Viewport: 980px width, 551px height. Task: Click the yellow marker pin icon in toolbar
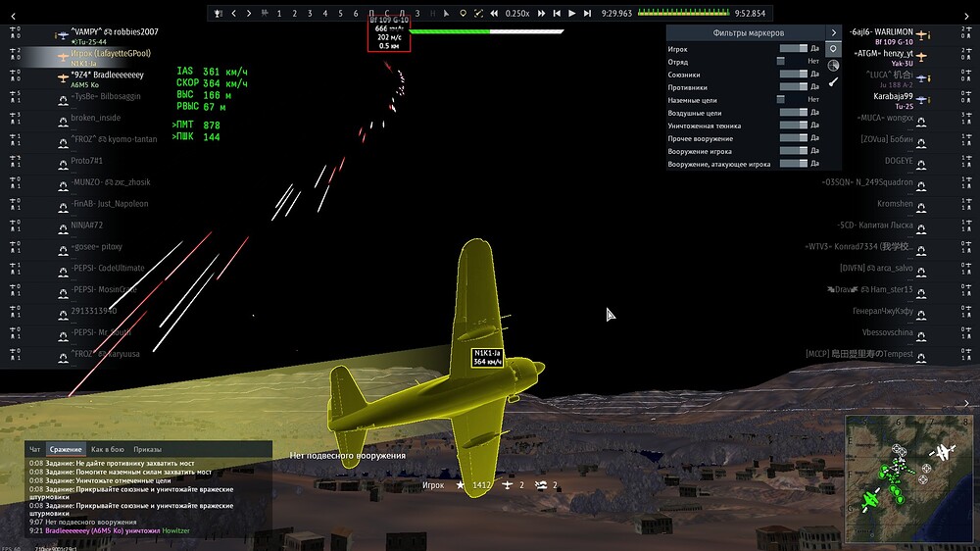click(463, 13)
